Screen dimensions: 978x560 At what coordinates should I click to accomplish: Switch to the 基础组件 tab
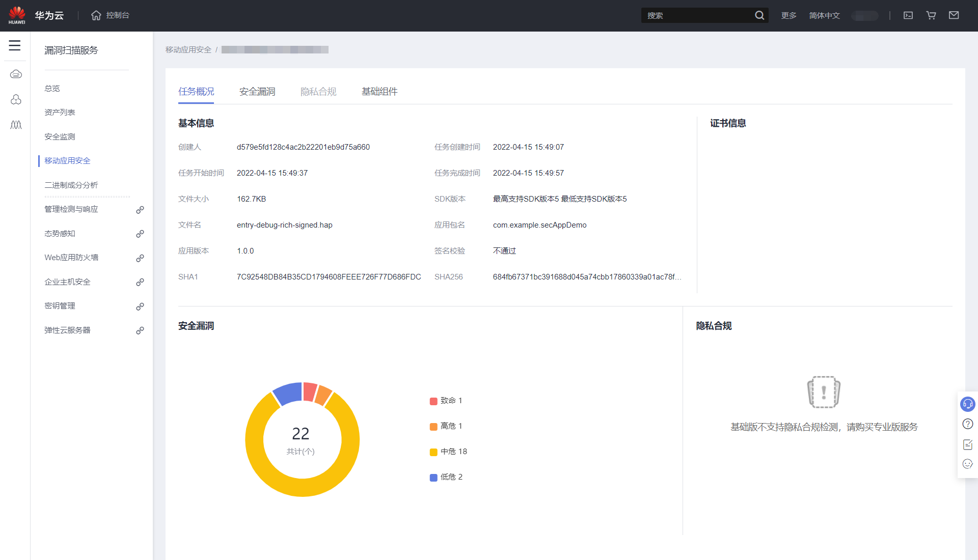pos(379,92)
